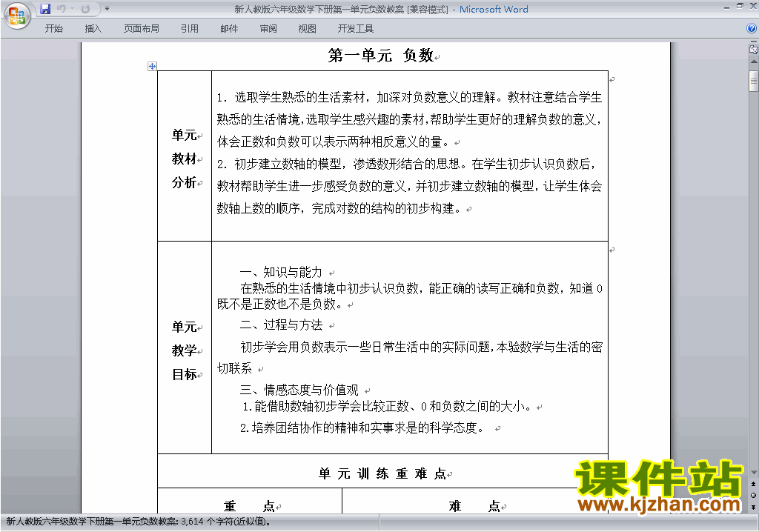The image size is (759, 532).
Task: Click the table move handle icon
Action: pos(152,67)
